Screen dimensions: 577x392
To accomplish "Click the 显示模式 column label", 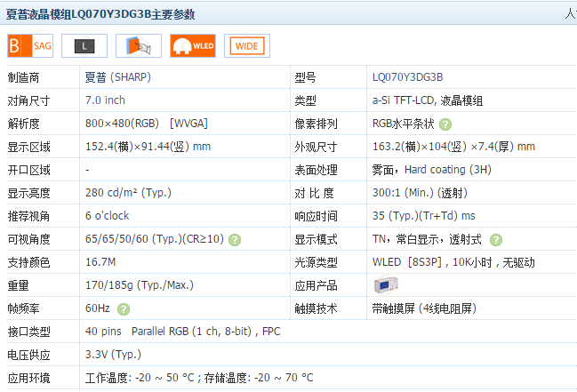I will pos(316,239).
